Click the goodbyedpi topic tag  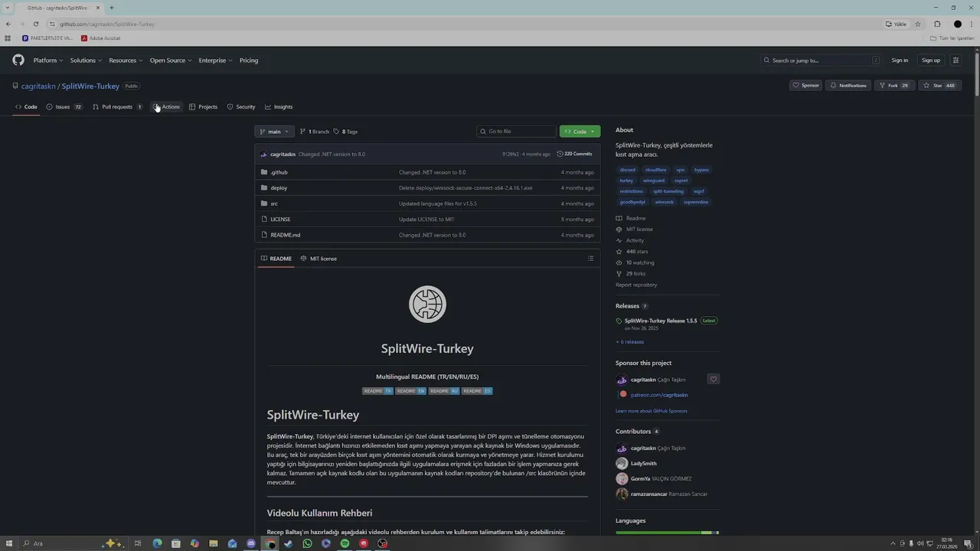[x=632, y=202]
